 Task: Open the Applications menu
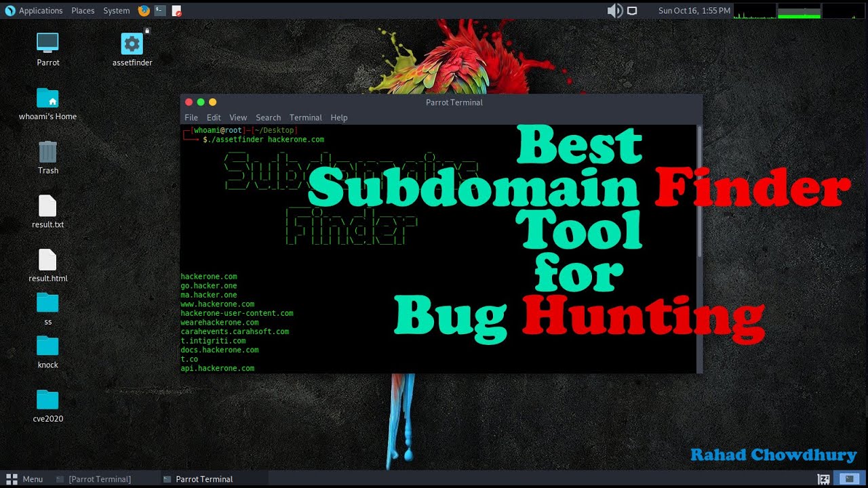click(41, 10)
